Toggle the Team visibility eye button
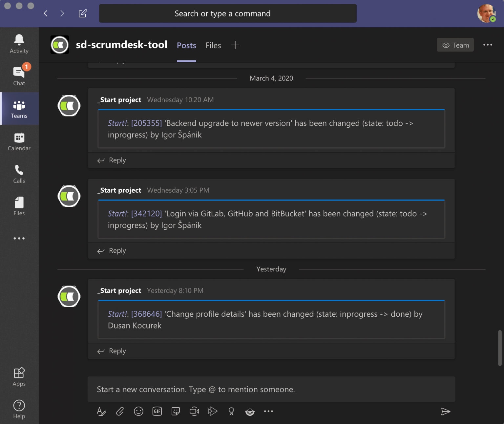The width and height of the screenshot is (504, 424). (455, 45)
